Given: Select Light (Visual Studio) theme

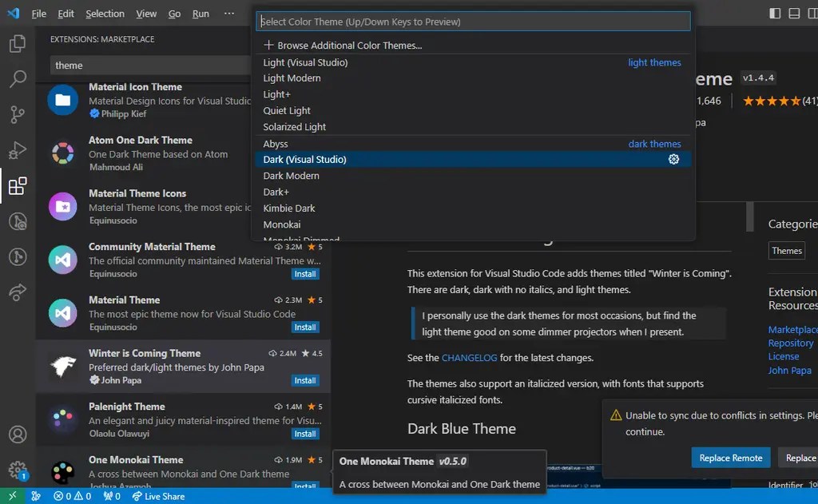Looking at the screenshot, I should tap(473, 62).
